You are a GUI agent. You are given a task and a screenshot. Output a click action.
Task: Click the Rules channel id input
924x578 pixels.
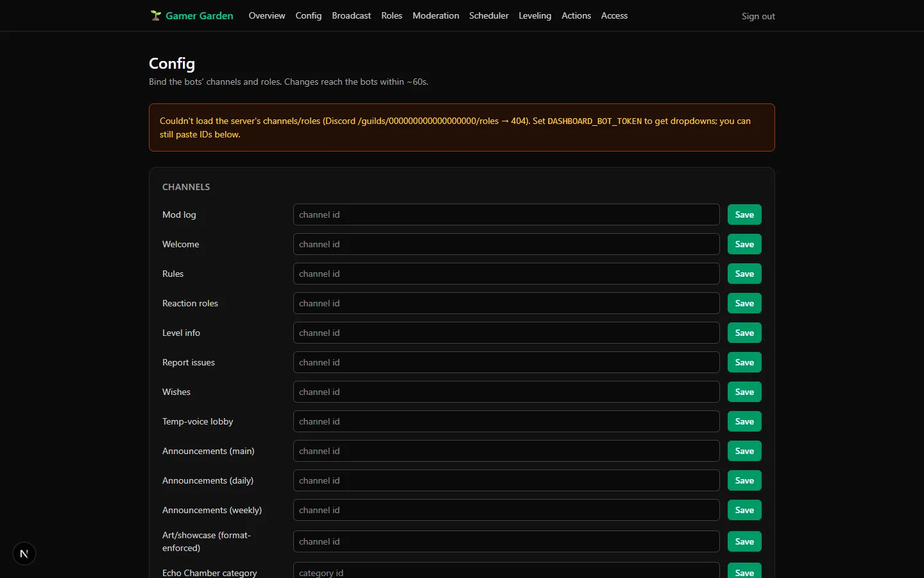click(506, 274)
